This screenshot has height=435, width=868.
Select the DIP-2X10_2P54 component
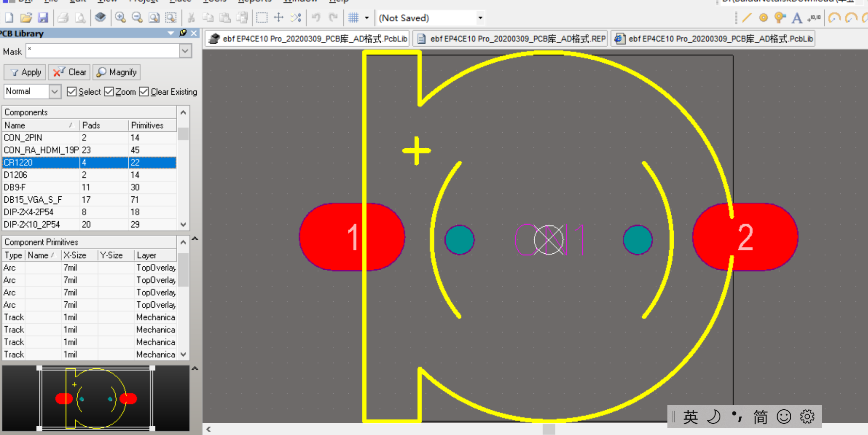(89, 224)
